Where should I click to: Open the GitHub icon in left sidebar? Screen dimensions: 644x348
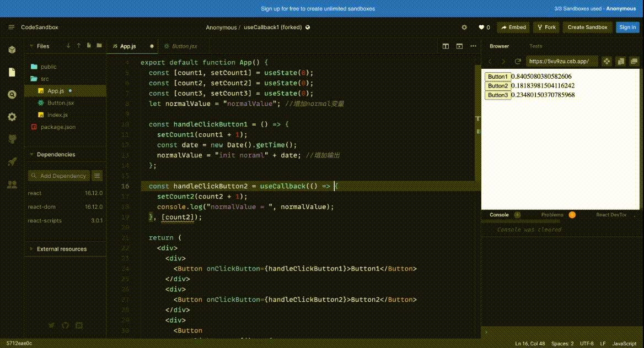pos(12,139)
